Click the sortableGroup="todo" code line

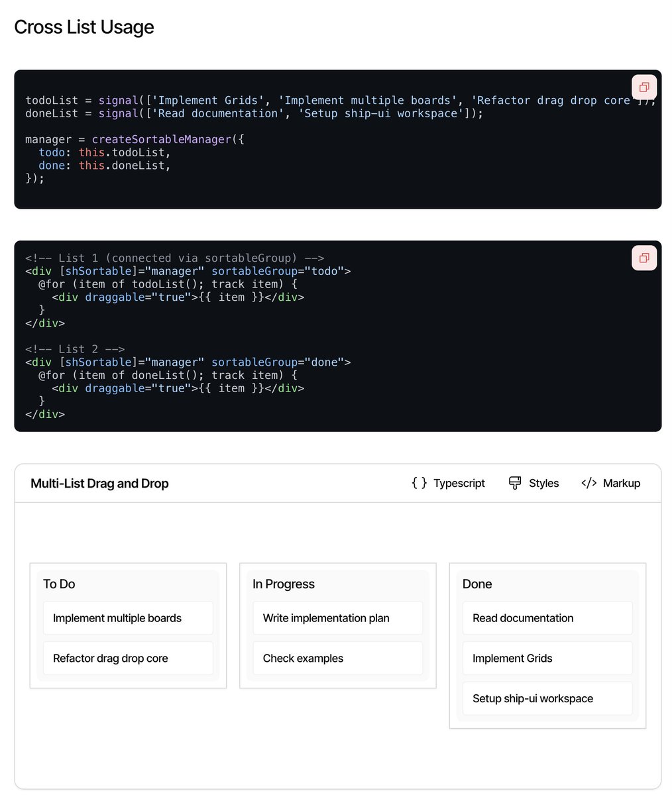[188, 271]
